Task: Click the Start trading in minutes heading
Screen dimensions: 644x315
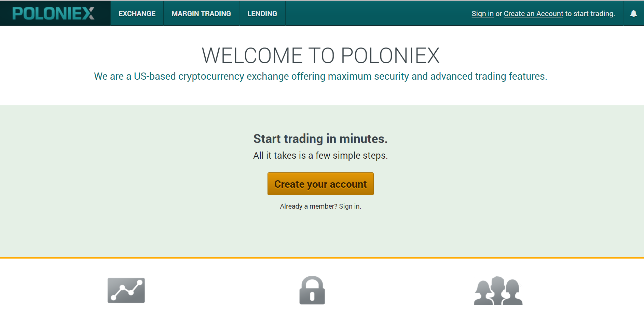Action: [x=320, y=139]
